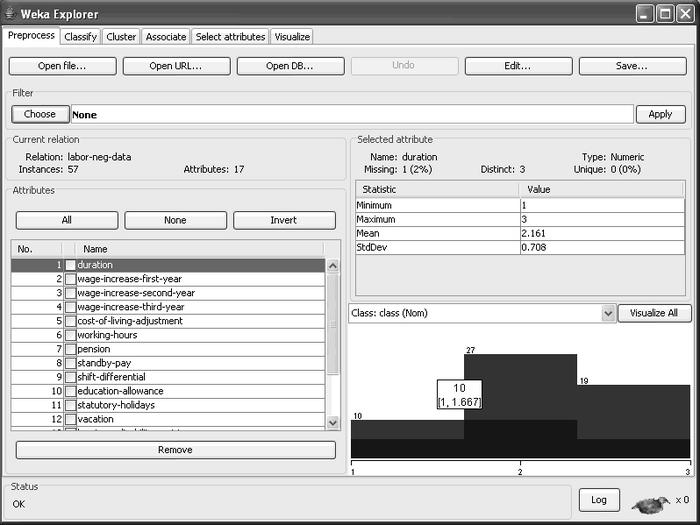Open the Cluster tab
The width and height of the screenshot is (700, 525).
(121, 37)
